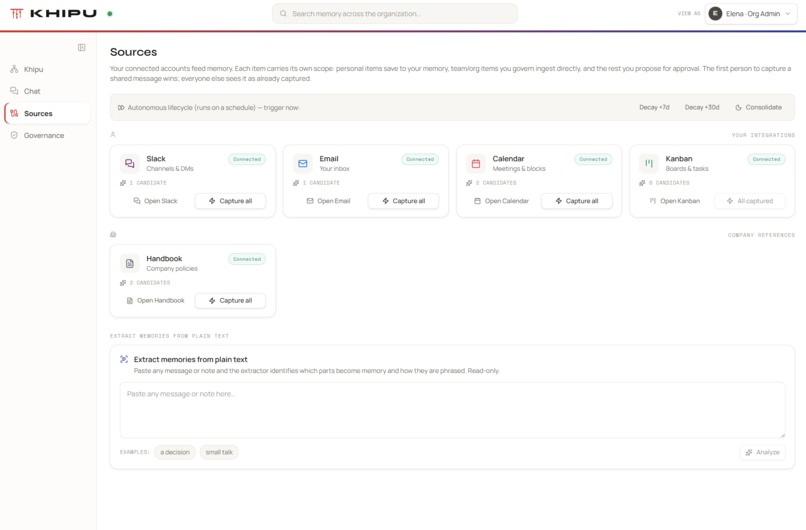Image resolution: width=806 pixels, height=530 pixels.
Task: Click Kanban's Connected status badge
Action: pyautogui.click(x=766, y=159)
